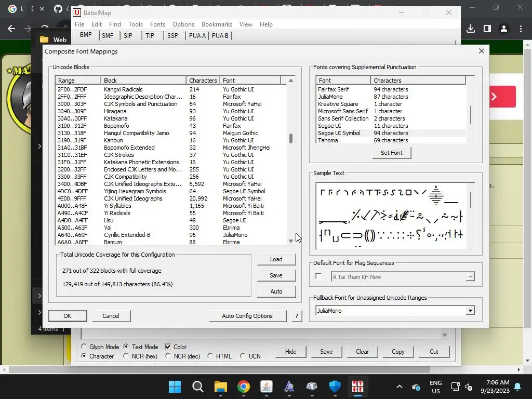Select UCN radio button
Screen dimensions: 532x399
243,356
